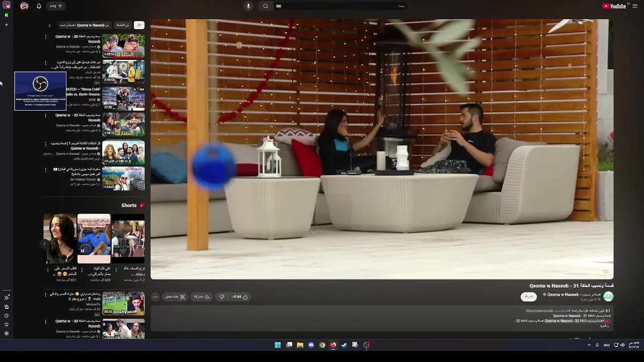Open Discord from the taskbar
644x362 pixels.
311,345
